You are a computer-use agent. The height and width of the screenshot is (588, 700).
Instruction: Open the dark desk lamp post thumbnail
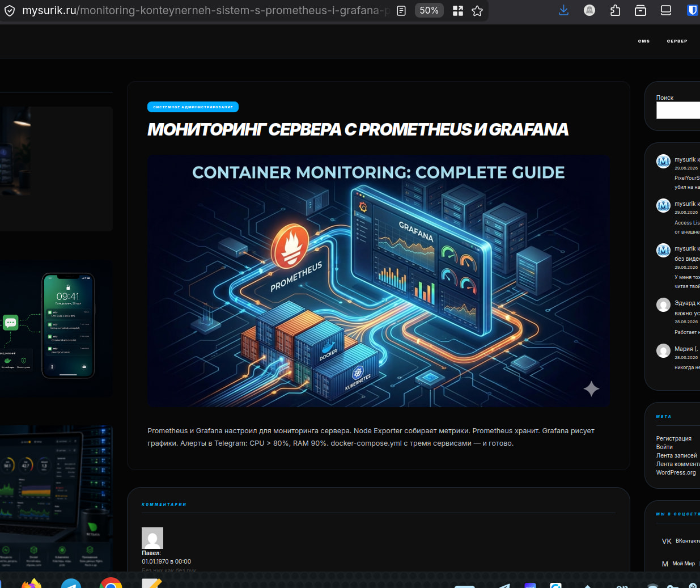pos(56,168)
